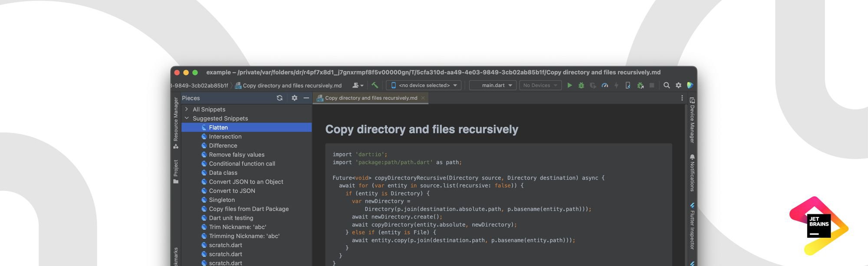Image resolution: width=868 pixels, height=266 pixels.
Task: Click the Pieces panel title
Action: (191, 98)
